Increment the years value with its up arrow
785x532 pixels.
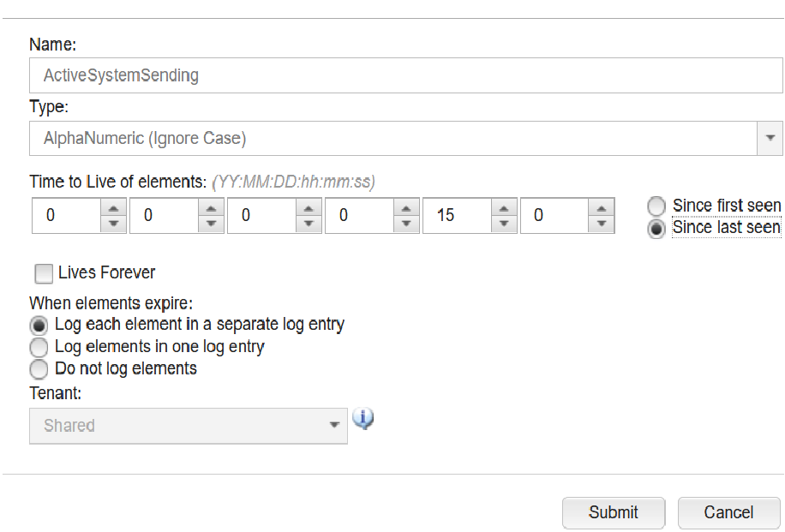(113, 210)
